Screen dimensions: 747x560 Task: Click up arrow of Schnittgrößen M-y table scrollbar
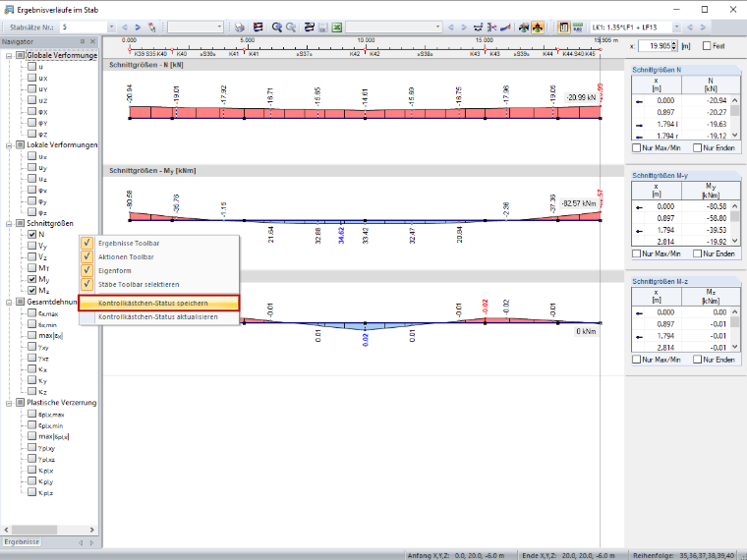pos(735,205)
